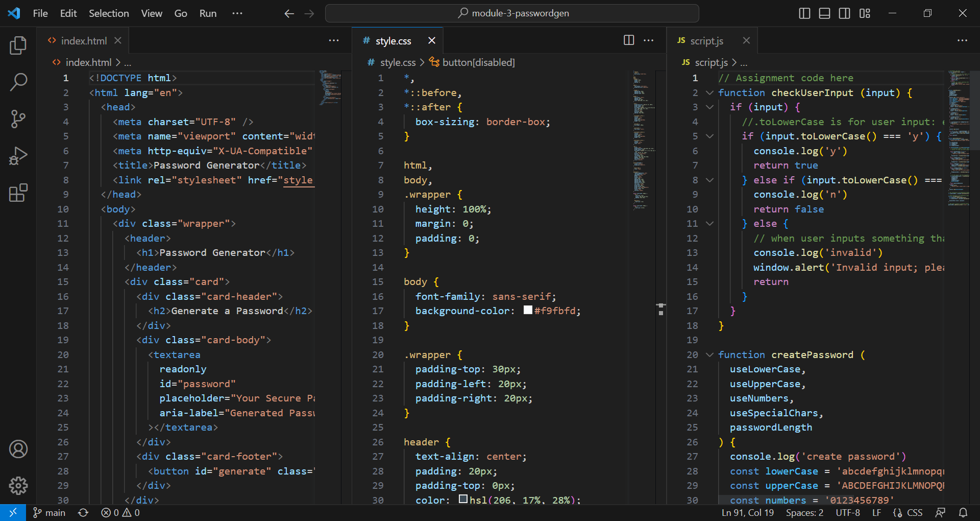The width and height of the screenshot is (980, 521).
Task: Toggle the bottom panel layout button
Action: coord(824,13)
